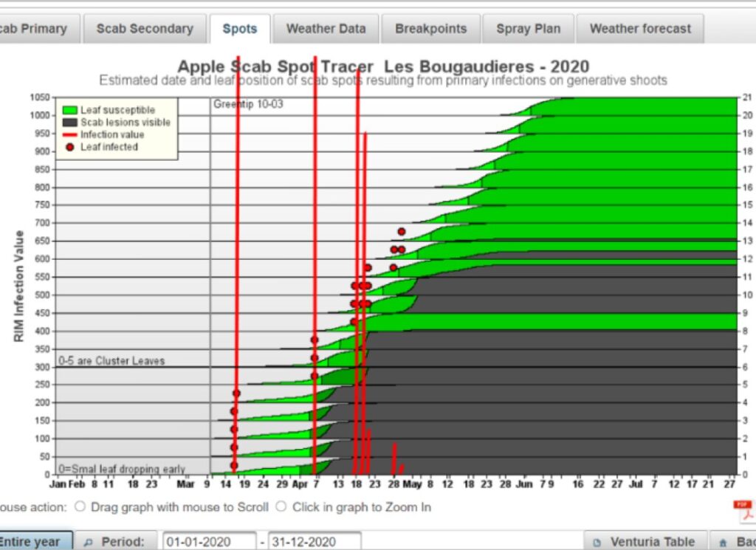Click the magnifier icon beside Period

[89, 543]
